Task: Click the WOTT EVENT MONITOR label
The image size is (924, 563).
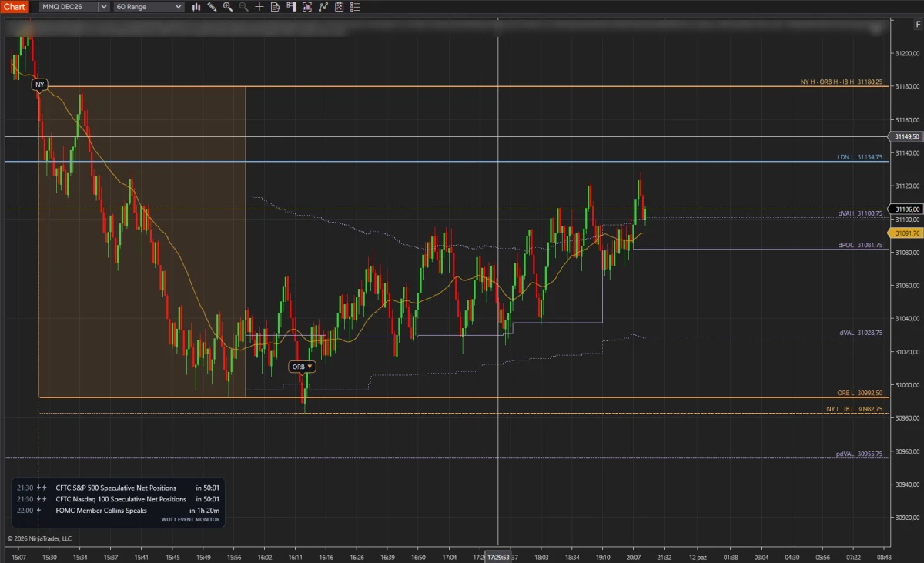Action: pos(190,520)
